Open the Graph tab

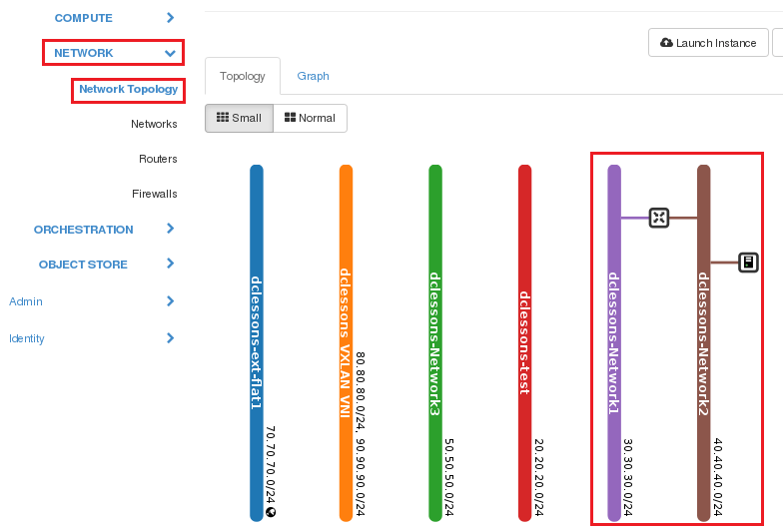(x=313, y=76)
